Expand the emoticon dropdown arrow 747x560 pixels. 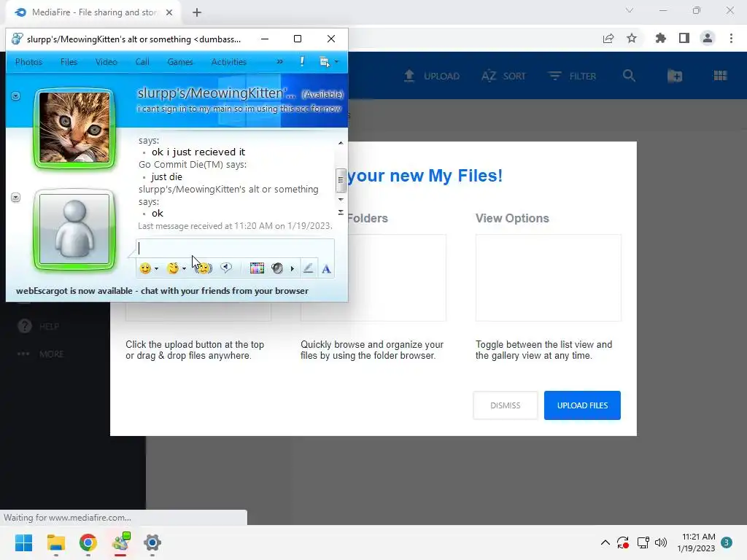click(x=156, y=269)
